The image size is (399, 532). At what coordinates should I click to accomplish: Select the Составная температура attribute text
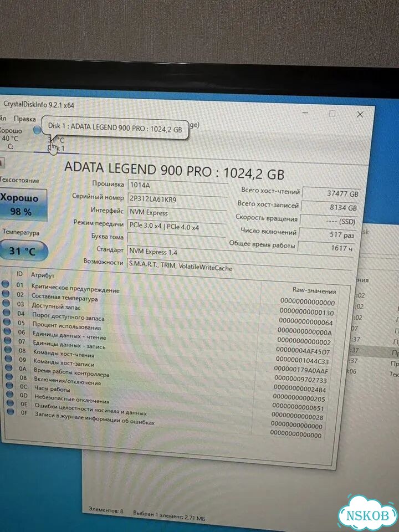tap(65, 297)
